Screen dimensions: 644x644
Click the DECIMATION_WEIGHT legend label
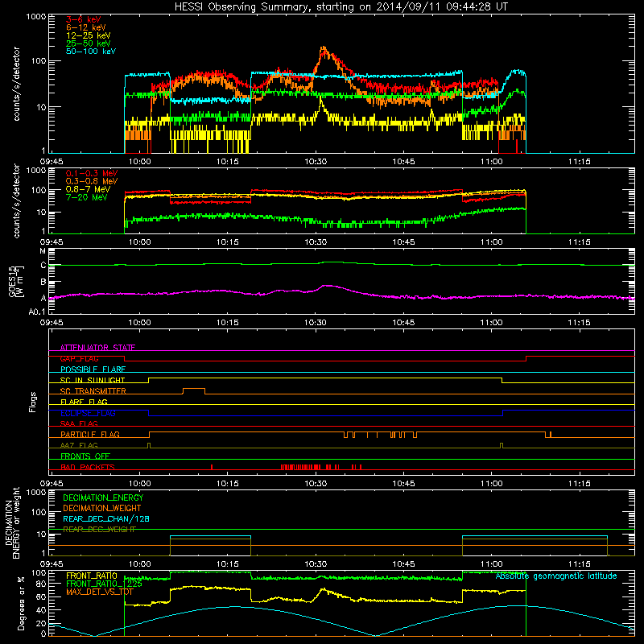point(102,508)
